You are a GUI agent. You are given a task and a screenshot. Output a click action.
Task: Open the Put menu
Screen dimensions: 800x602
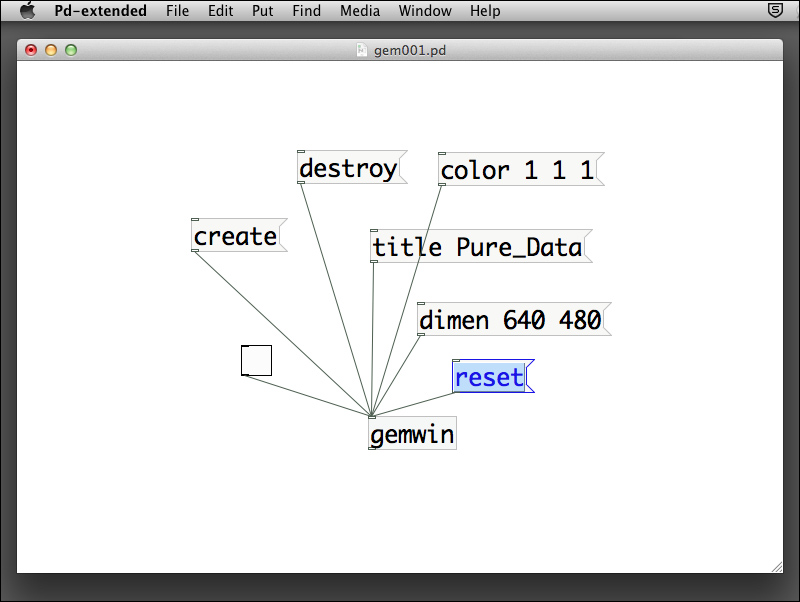(262, 10)
